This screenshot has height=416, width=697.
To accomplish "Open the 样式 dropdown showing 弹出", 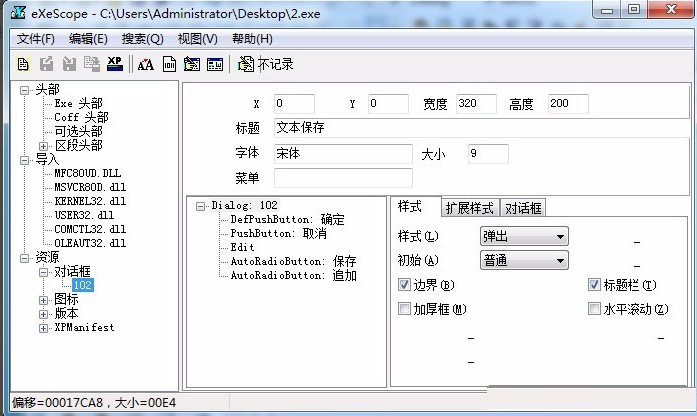I will 523,237.
